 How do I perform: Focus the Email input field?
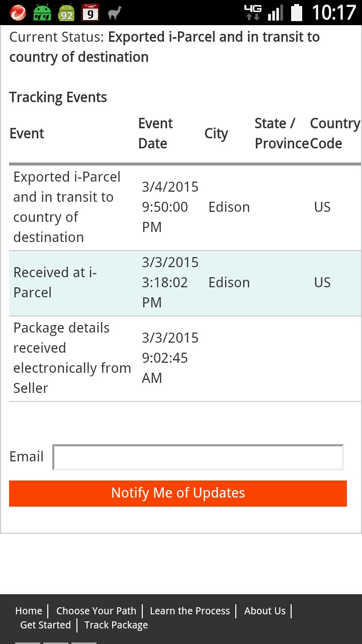point(198,457)
